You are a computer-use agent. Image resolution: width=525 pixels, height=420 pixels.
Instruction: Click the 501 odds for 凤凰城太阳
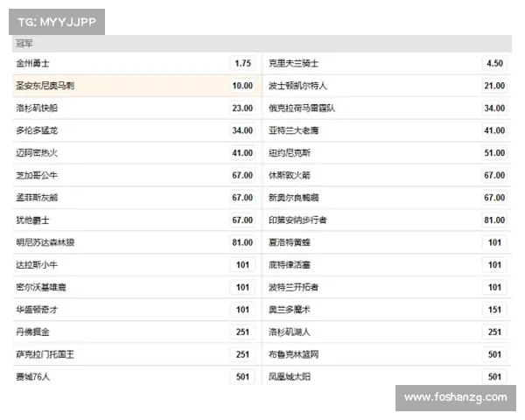(494, 377)
